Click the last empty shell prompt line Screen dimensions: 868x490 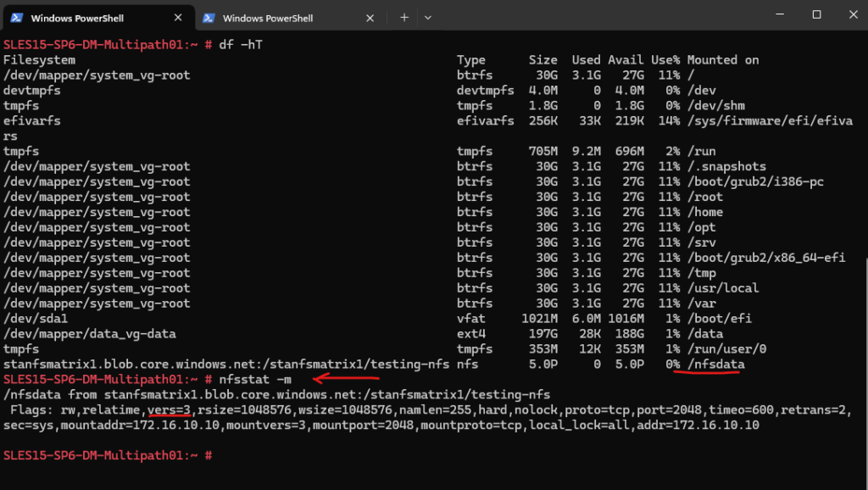[108, 456]
